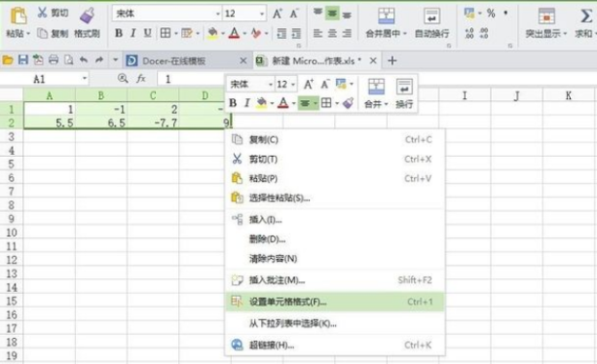This screenshot has width=597, height=364.
Task: Open the ribbon font color dropdown arrow
Action: click(245, 34)
